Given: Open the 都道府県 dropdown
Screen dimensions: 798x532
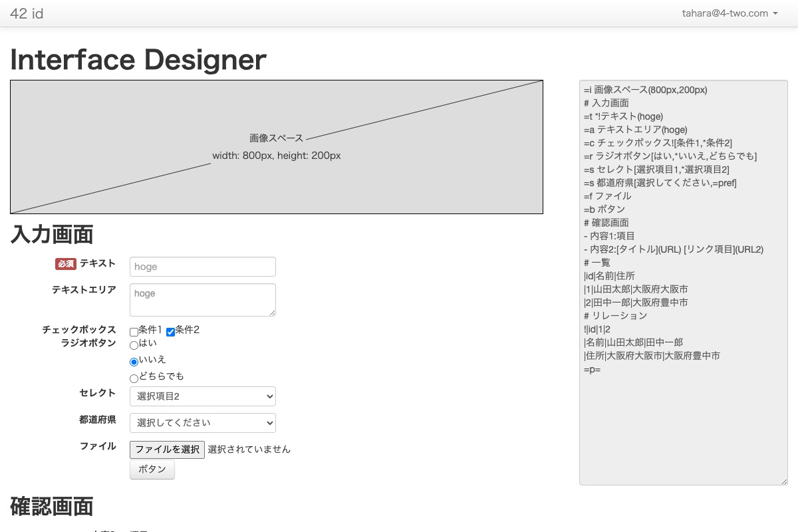Looking at the screenshot, I should (203, 423).
